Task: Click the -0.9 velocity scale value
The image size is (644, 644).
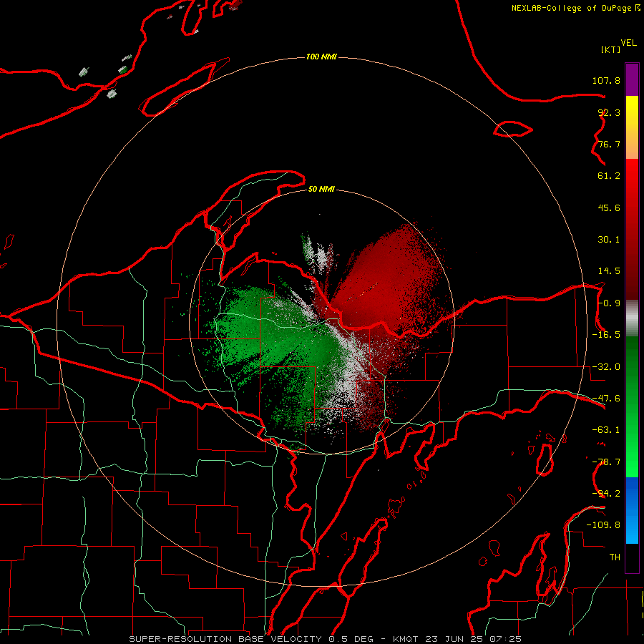Action: click(609, 303)
